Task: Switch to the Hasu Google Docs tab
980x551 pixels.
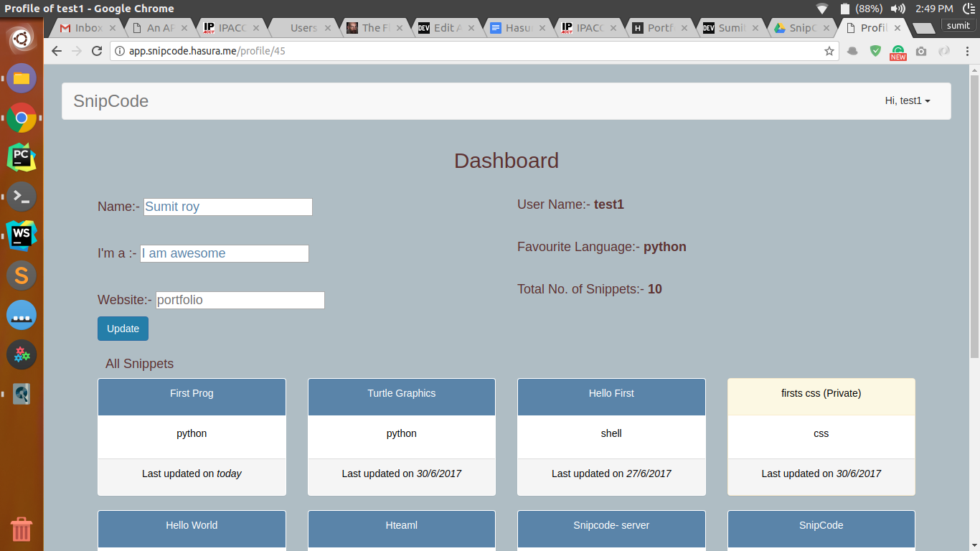Action: click(x=517, y=28)
